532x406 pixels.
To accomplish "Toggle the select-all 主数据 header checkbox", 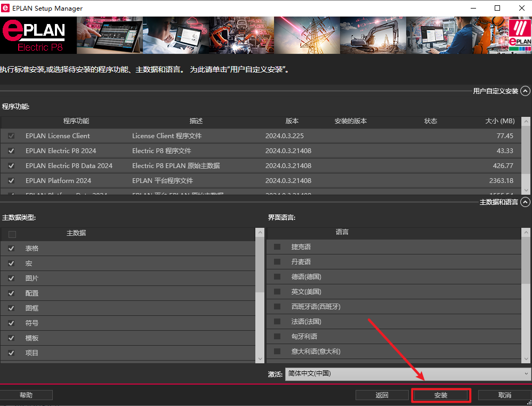I will (12, 234).
